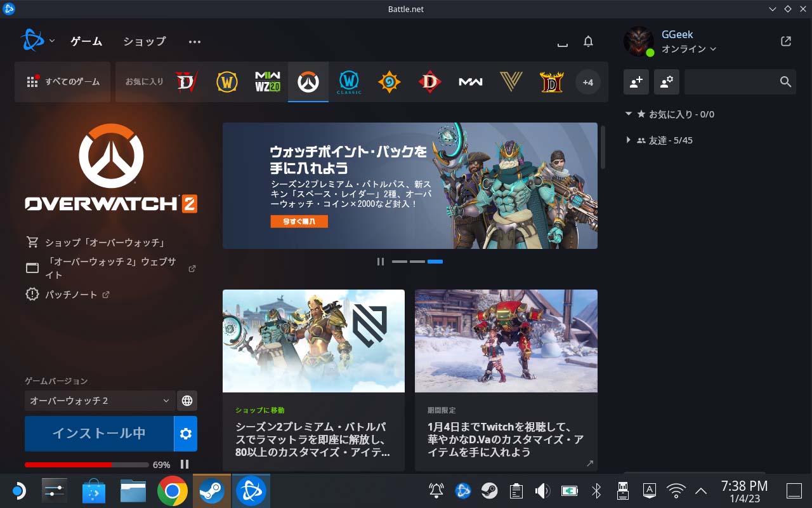This screenshot has width=812, height=508.
Task: Click the friends search field
Action: point(736,81)
